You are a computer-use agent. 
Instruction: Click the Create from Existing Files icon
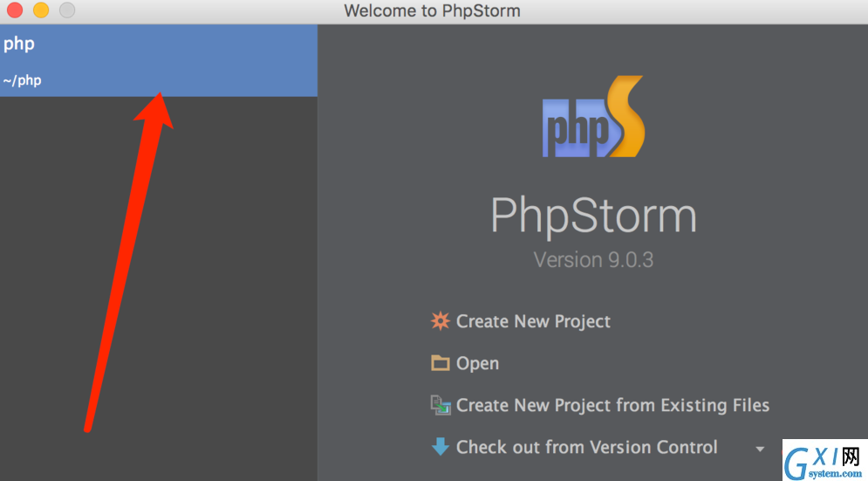pyautogui.click(x=441, y=405)
